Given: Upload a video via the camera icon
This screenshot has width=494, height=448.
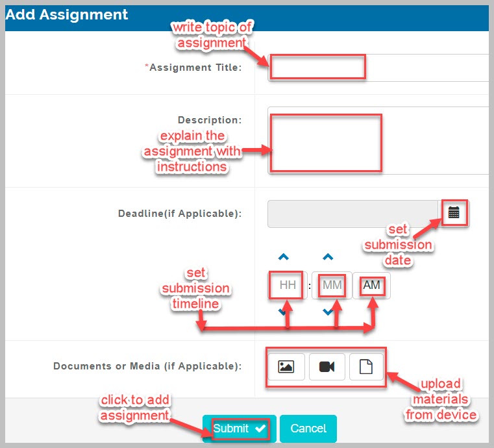Looking at the screenshot, I should click(327, 367).
